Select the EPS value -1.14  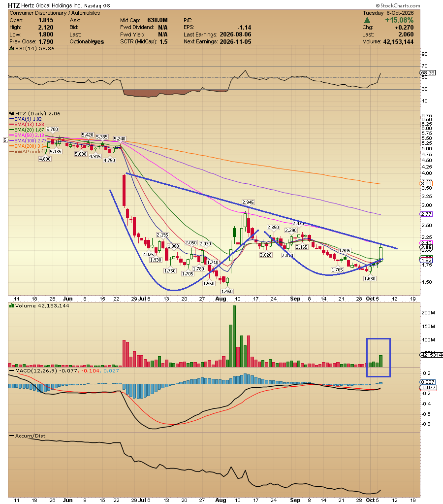245,27
